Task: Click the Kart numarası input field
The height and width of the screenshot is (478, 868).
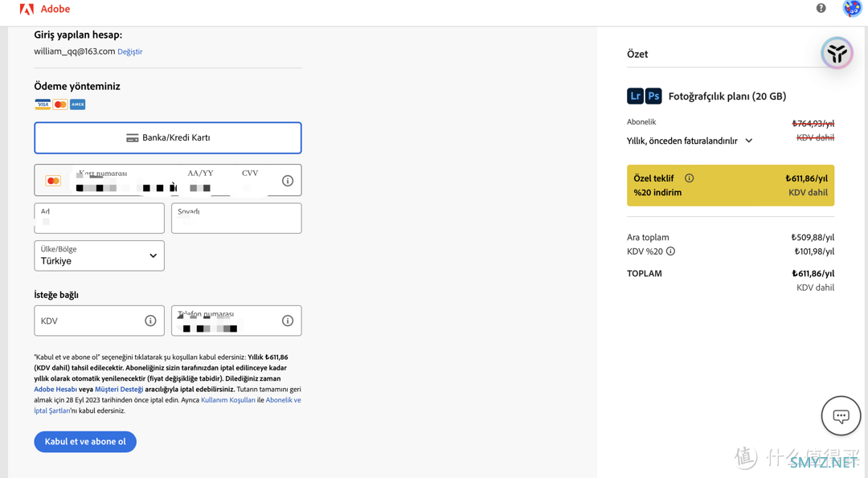Action: [x=125, y=181]
